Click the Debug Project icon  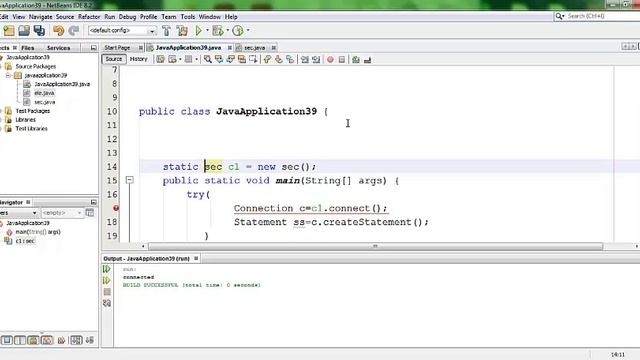[218, 31]
